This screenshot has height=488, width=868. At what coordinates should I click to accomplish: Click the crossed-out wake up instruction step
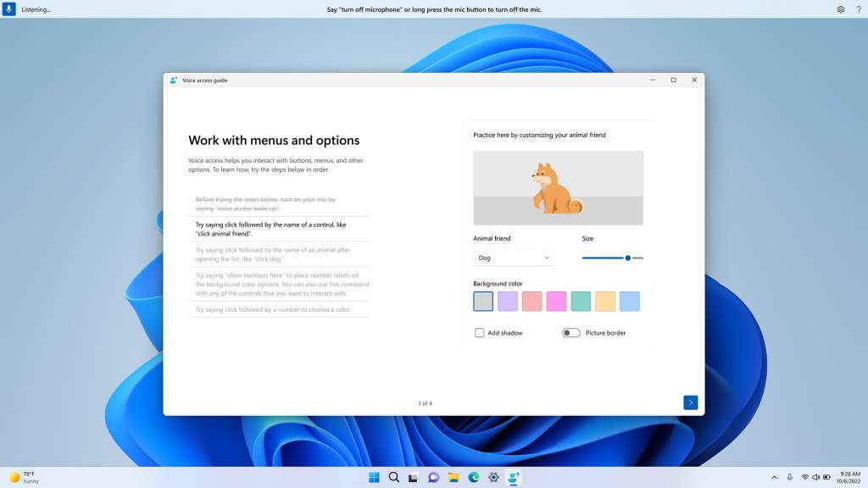pyautogui.click(x=278, y=203)
